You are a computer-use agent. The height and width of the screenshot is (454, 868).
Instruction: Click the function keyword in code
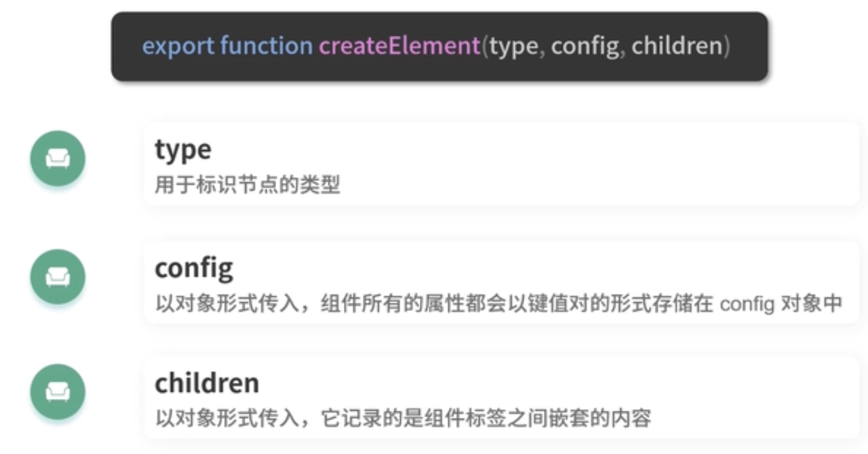tap(266, 46)
